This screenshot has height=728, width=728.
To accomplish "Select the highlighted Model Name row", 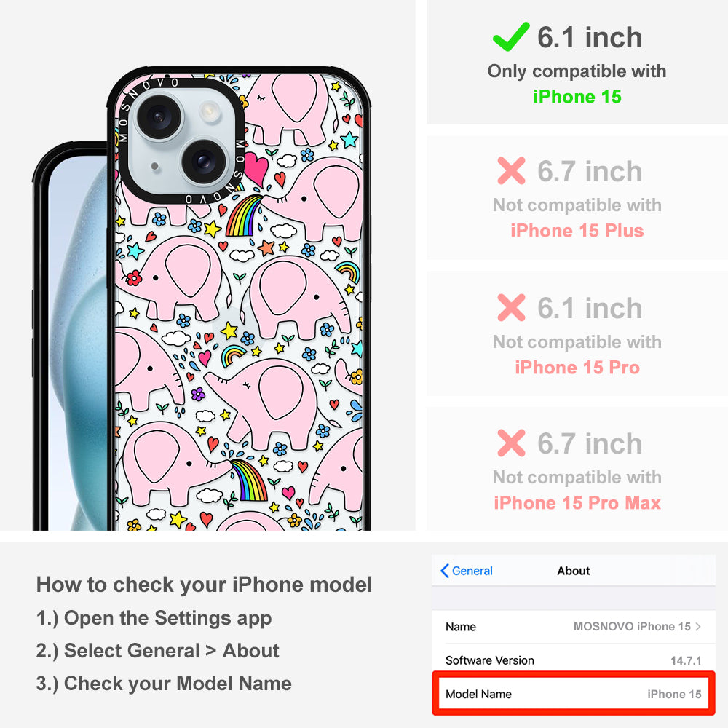I will click(x=574, y=694).
